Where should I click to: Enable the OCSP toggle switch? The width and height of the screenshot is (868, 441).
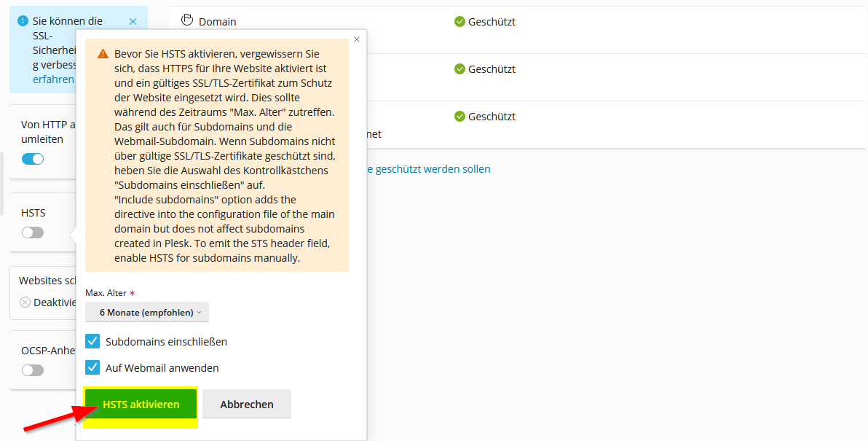(x=33, y=370)
